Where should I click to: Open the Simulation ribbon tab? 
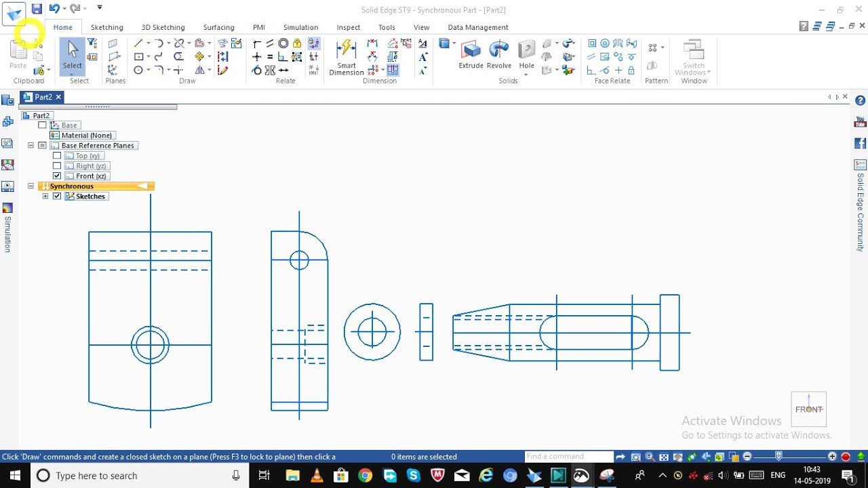pyautogui.click(x=300, y=27)
